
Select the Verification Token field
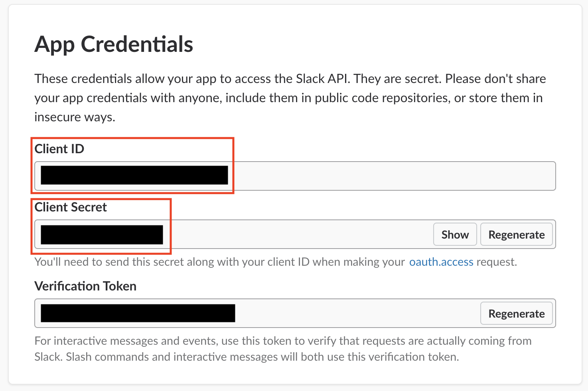355,314
